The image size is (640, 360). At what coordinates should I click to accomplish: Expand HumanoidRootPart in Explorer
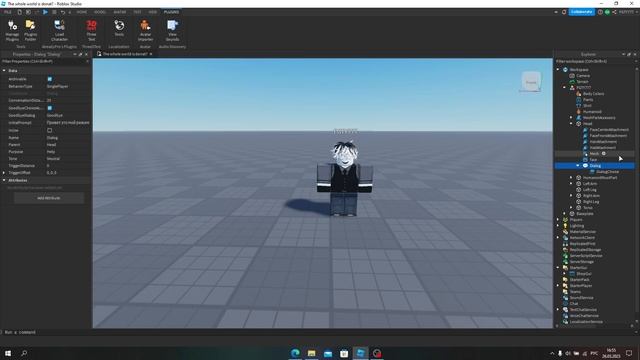tap(571, 178)
